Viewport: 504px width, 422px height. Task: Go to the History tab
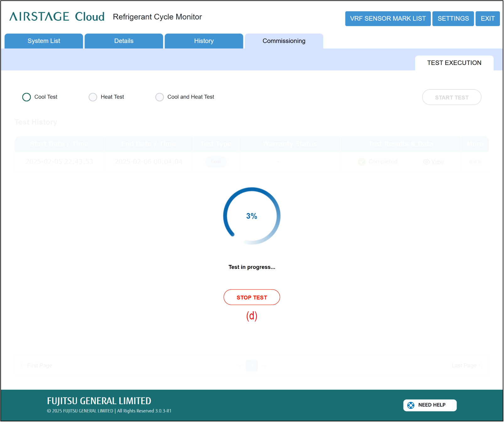(x=204, y=41)
